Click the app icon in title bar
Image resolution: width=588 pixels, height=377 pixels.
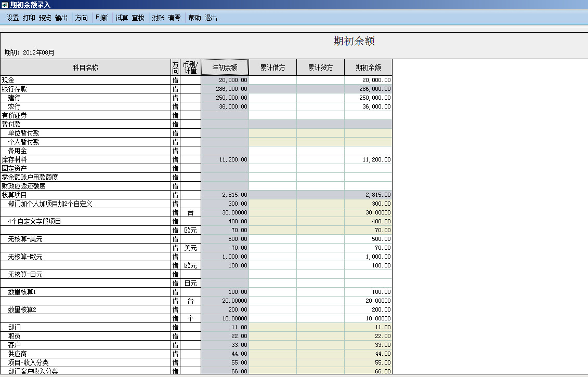[x=5, y=5]
